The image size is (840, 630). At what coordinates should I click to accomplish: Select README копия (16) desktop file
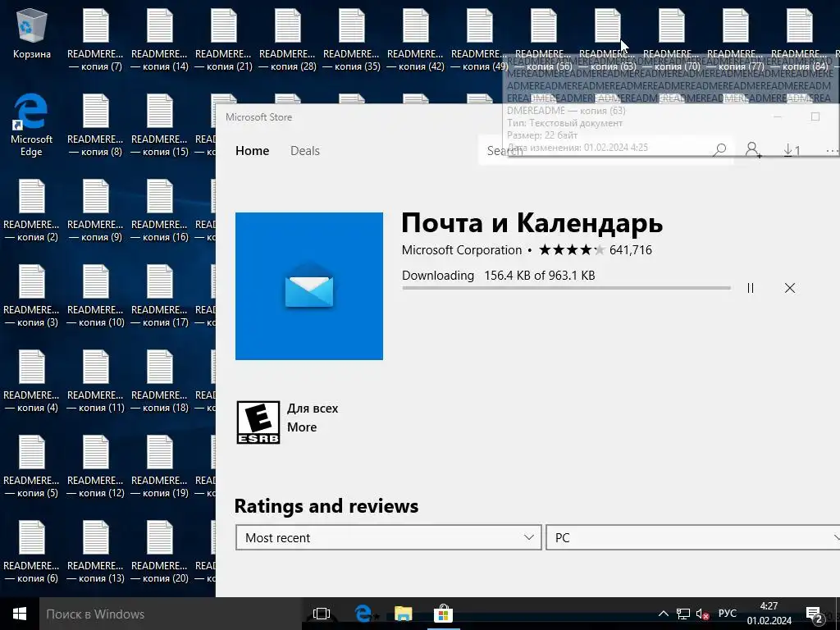[x=160, y=210]
